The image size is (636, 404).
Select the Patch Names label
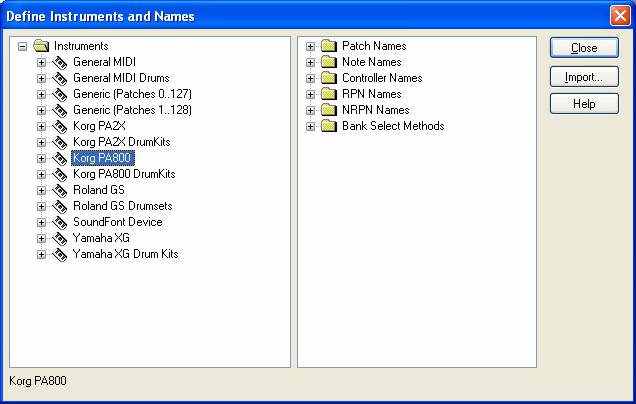coord(374,46)
